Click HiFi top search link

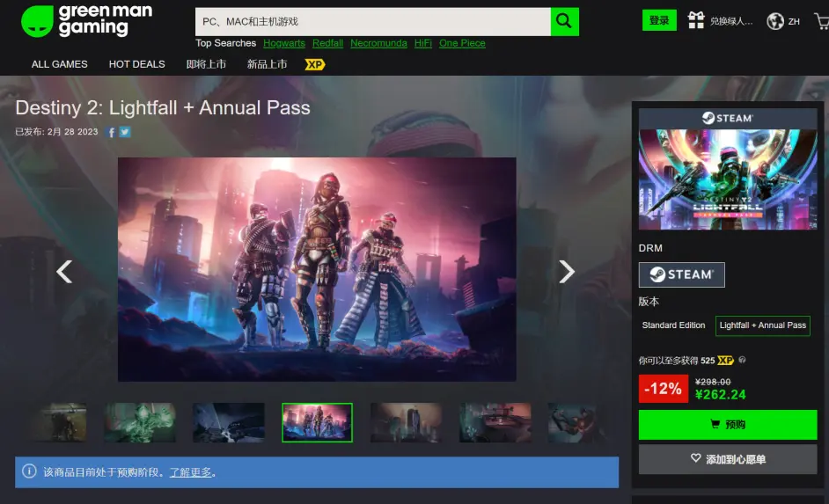[x=423, y=43]
